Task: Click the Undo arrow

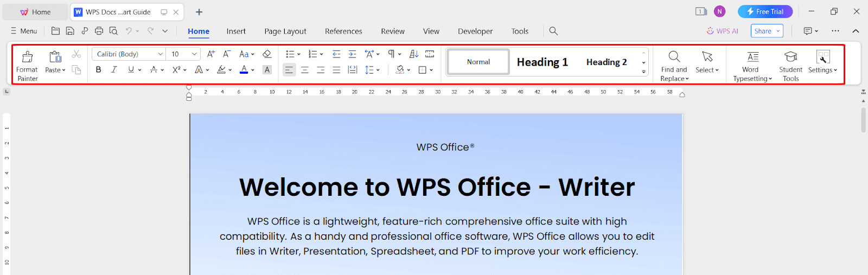Action: click(129, 31)
